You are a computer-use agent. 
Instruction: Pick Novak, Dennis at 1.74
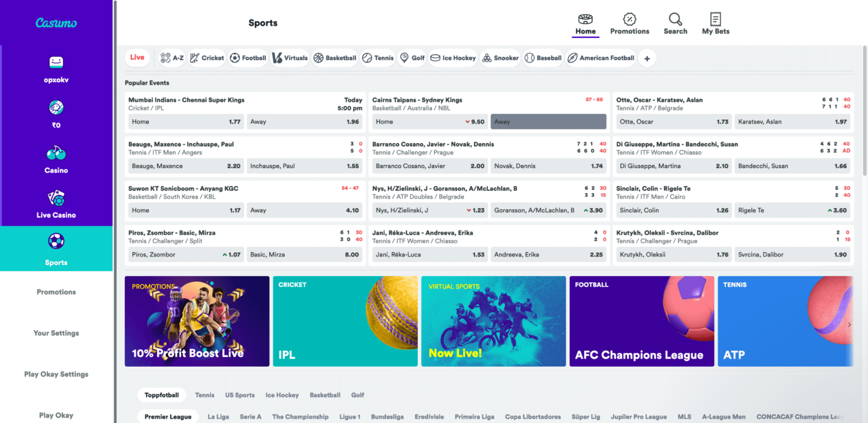click(x=548, y=166)
